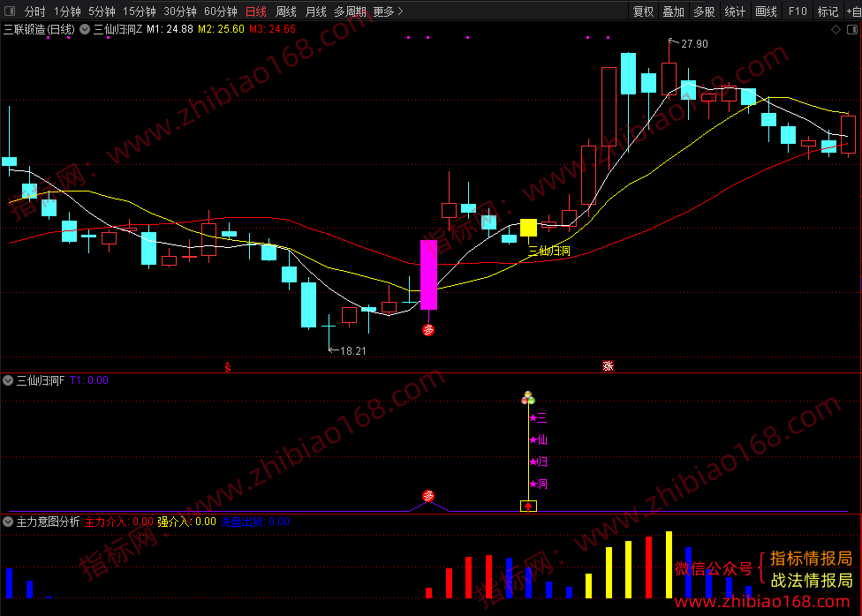Click the 三联锻造(日线) stock title
The height and width of the screenshot is (616, 862).
coord(39,29)
